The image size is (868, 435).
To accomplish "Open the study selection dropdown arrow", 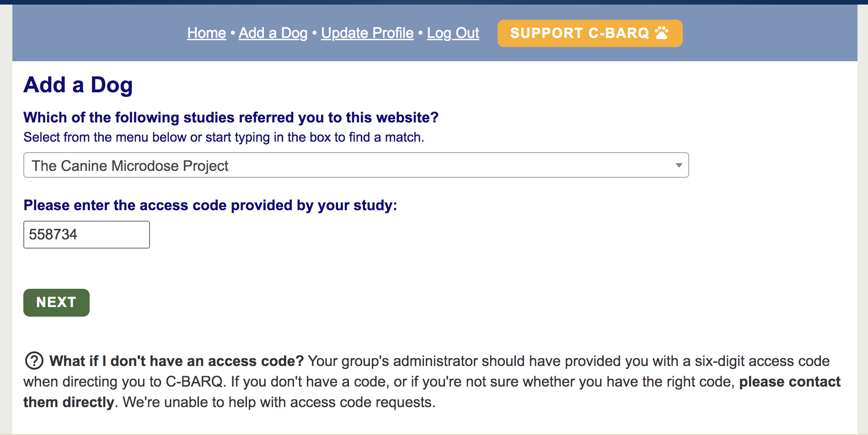I will click(679, 165).
